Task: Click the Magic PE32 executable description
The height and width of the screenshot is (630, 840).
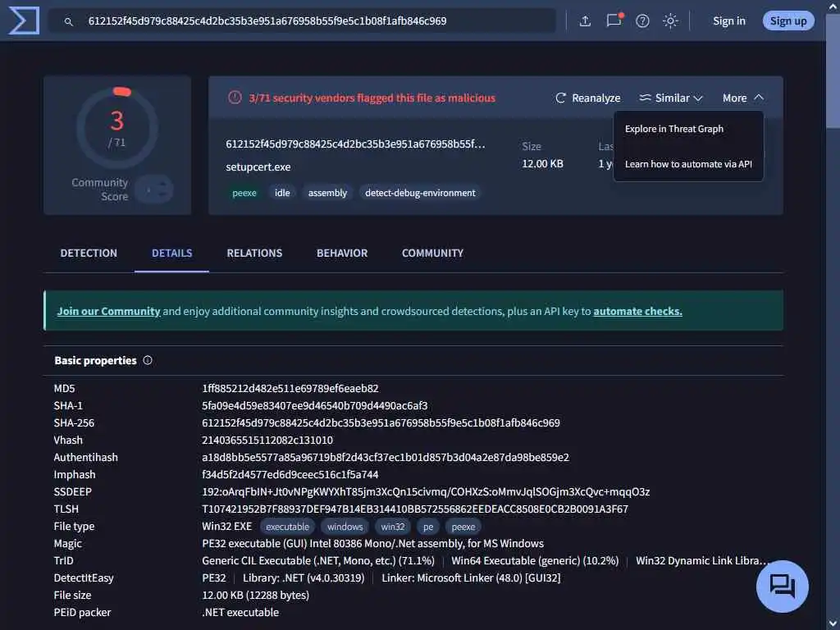Action: [x=373, y=543]
